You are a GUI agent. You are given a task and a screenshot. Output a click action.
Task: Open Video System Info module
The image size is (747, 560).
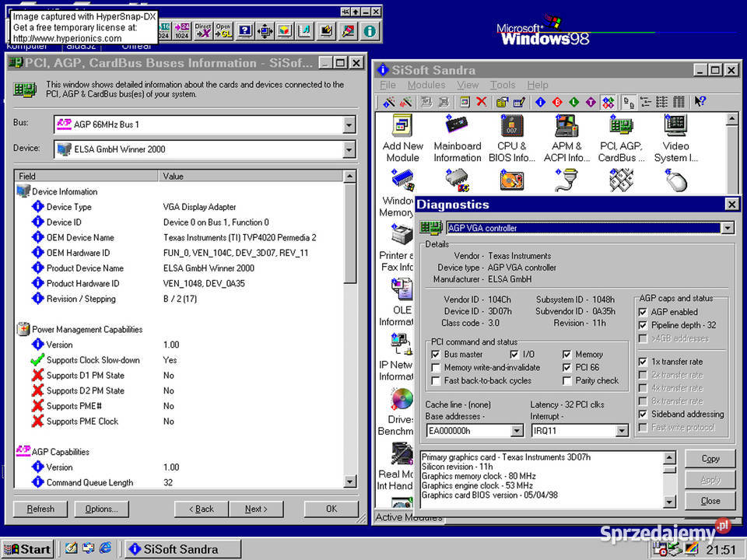(675, 138)
